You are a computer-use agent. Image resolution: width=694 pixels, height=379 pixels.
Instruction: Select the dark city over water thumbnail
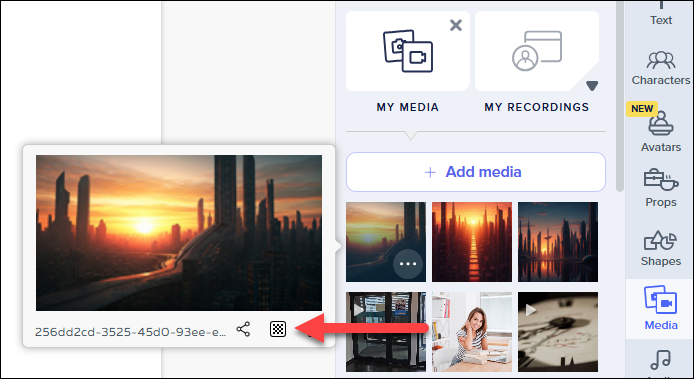558,242
